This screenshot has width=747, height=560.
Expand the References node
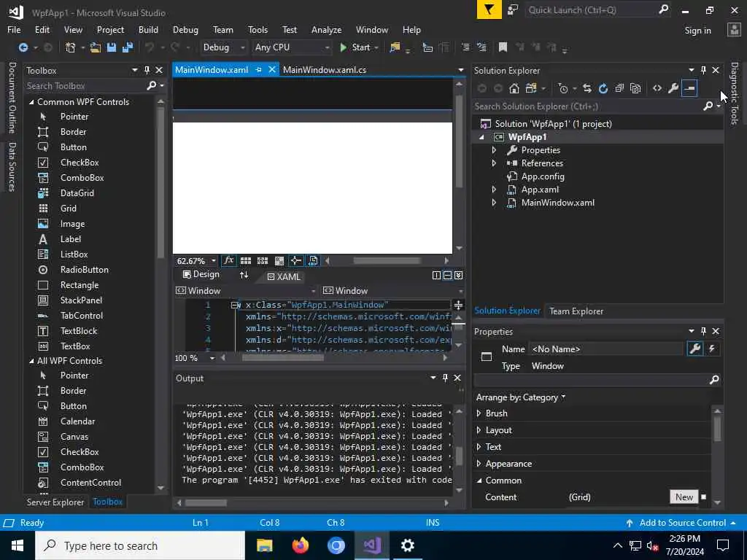click(x=494, y=163)
